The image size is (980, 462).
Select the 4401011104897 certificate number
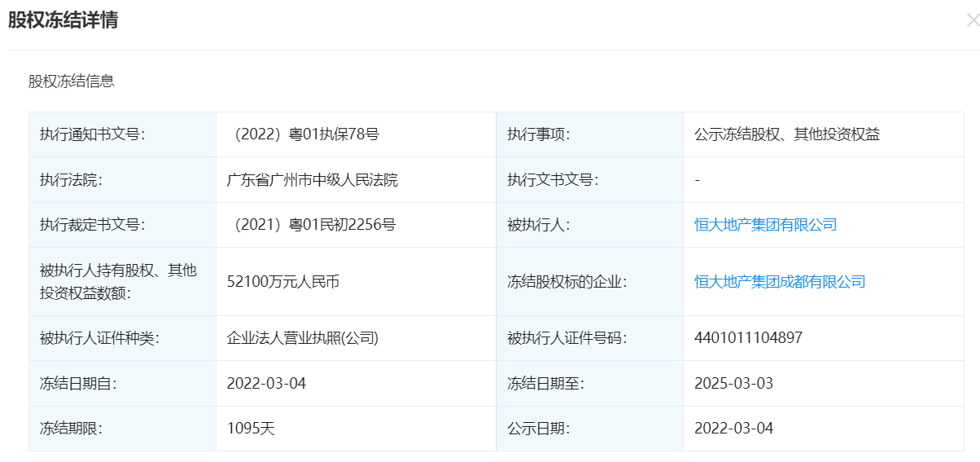pyautogui.click(x=748, y=337)
